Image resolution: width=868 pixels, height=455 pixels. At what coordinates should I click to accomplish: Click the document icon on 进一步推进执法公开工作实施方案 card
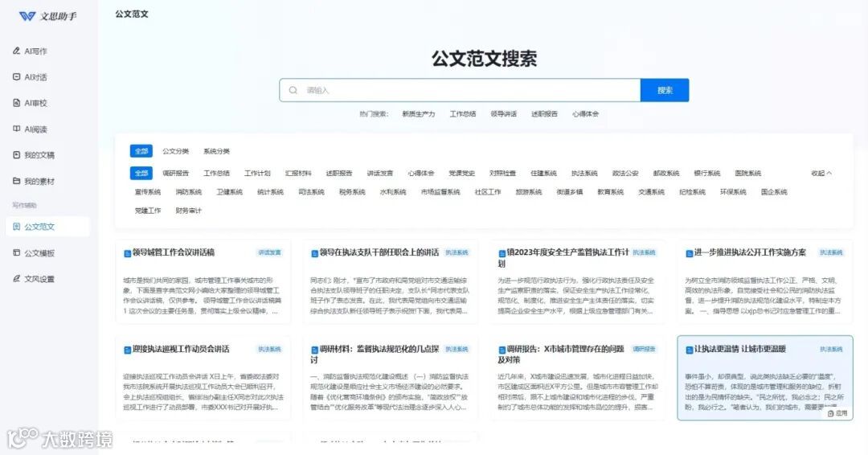pyautogui.click(x=690, y=253)
